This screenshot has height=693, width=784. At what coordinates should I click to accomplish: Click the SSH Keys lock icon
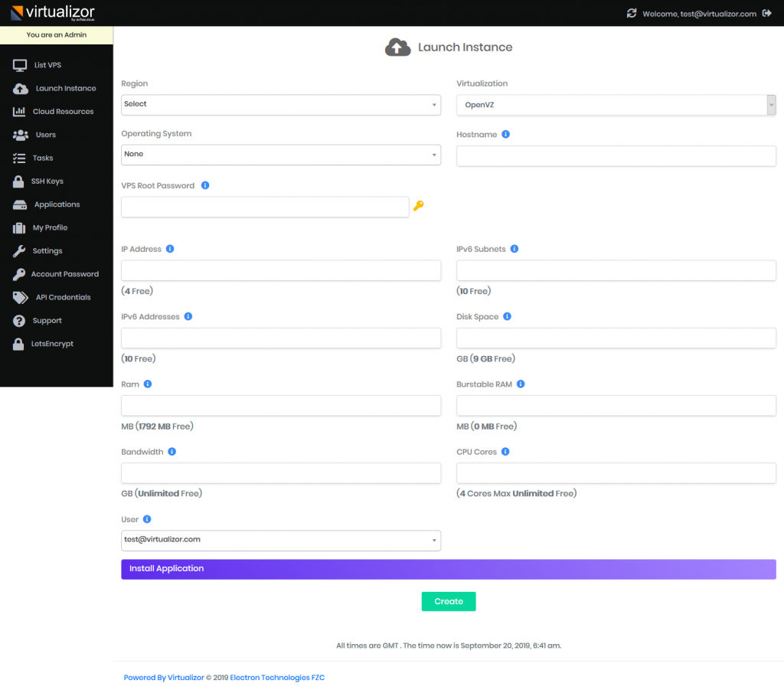19,181
